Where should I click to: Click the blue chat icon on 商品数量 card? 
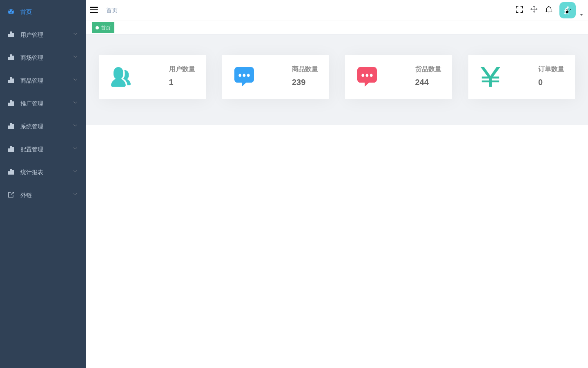244,77
